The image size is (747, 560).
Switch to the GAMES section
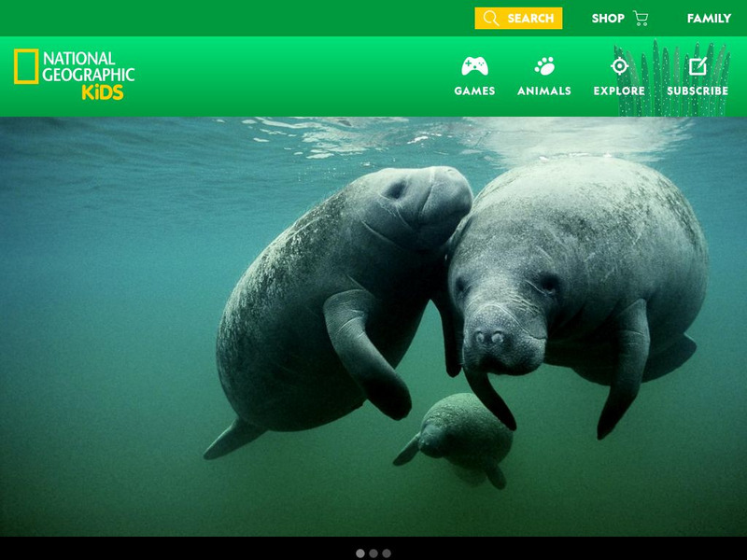476,91
